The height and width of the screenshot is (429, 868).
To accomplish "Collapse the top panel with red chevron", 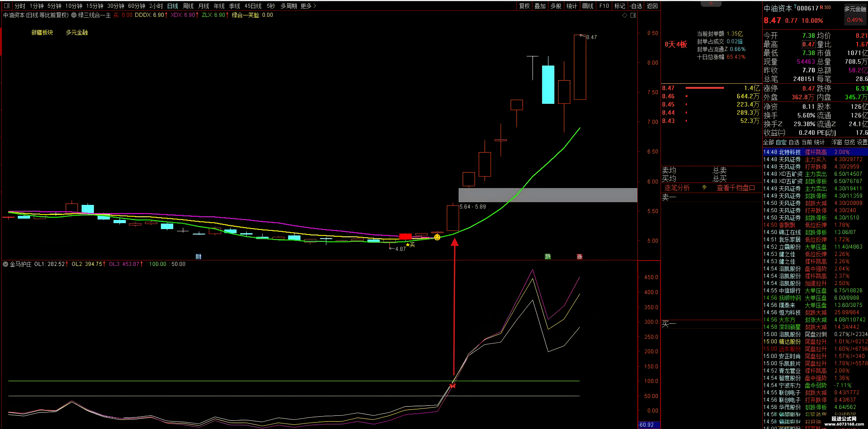I will 711,4.
